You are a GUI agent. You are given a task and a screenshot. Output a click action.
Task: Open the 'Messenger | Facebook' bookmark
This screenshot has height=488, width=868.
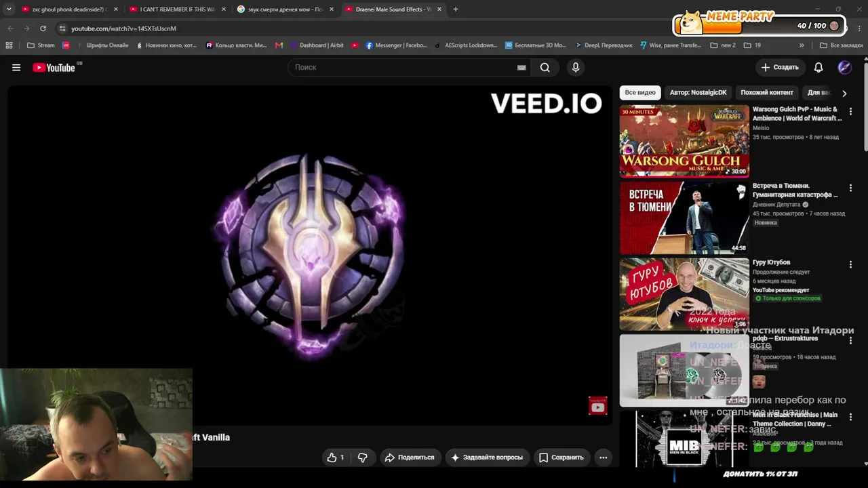coord(397,45)
